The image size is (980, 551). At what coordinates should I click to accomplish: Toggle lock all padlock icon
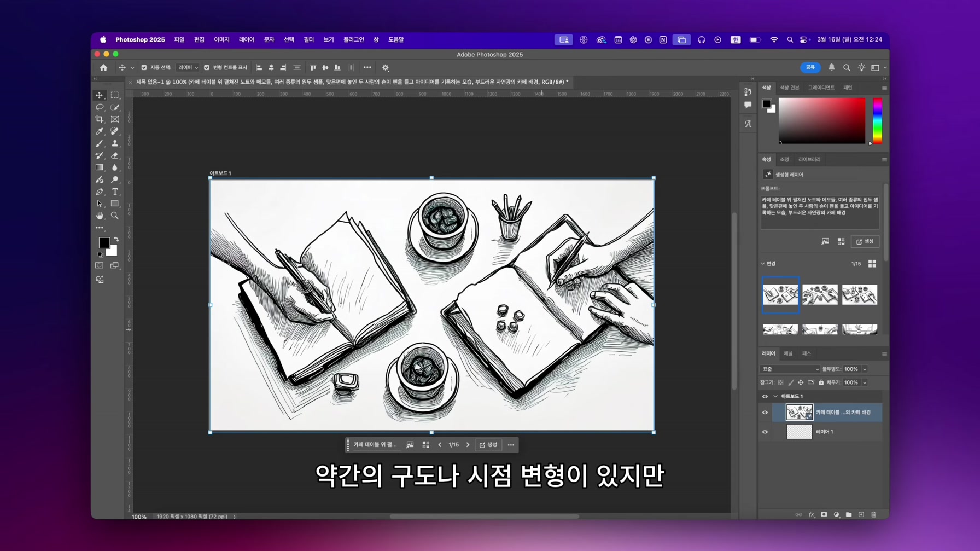[821, 382]
